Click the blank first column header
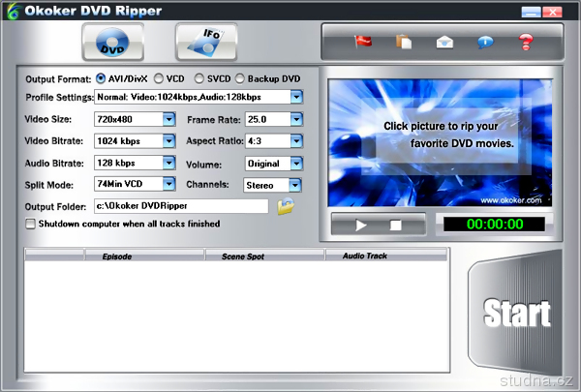 tap(54, 256)
